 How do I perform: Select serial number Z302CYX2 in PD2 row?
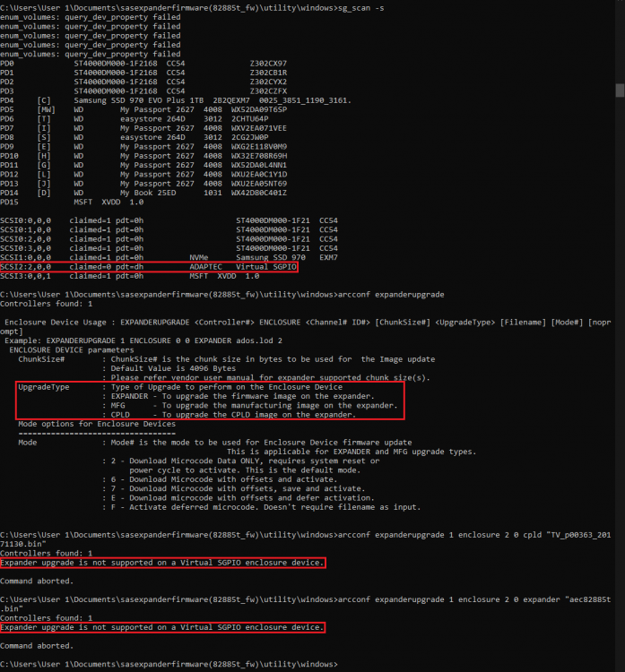coord(268,82)
